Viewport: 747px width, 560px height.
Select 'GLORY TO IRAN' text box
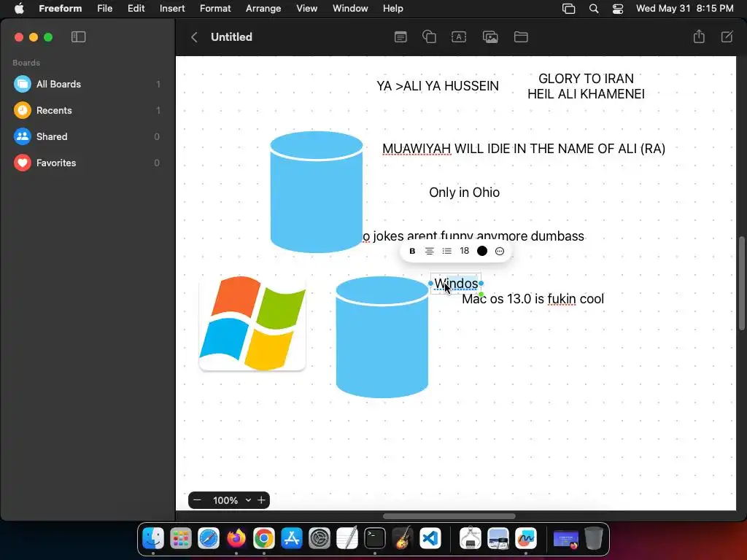click(586, 86)
